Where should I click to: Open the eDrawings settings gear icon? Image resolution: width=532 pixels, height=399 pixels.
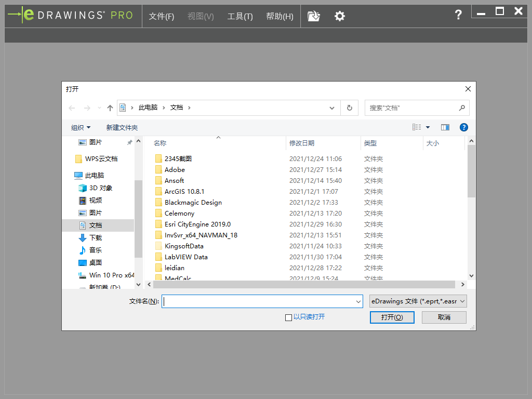point(340,16)
